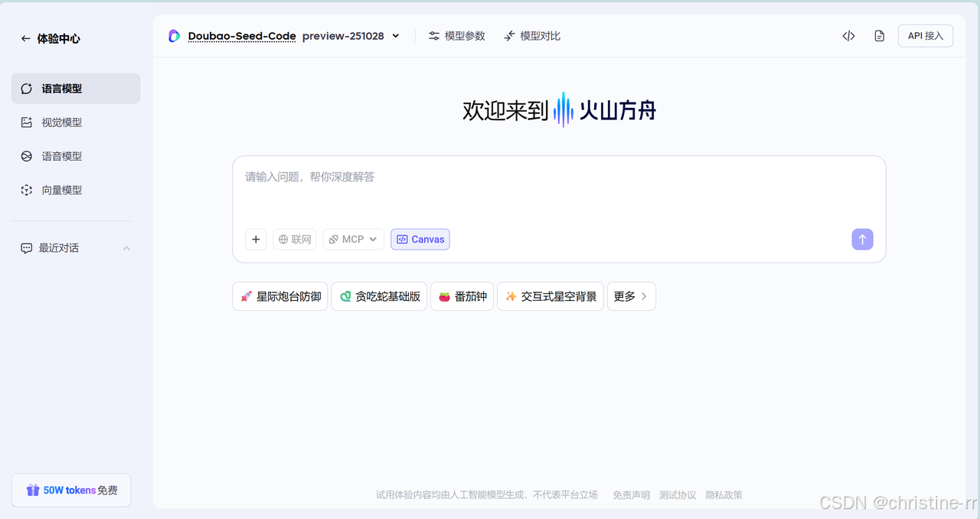Click the back arrow next to 体验中心

[25, 38]
